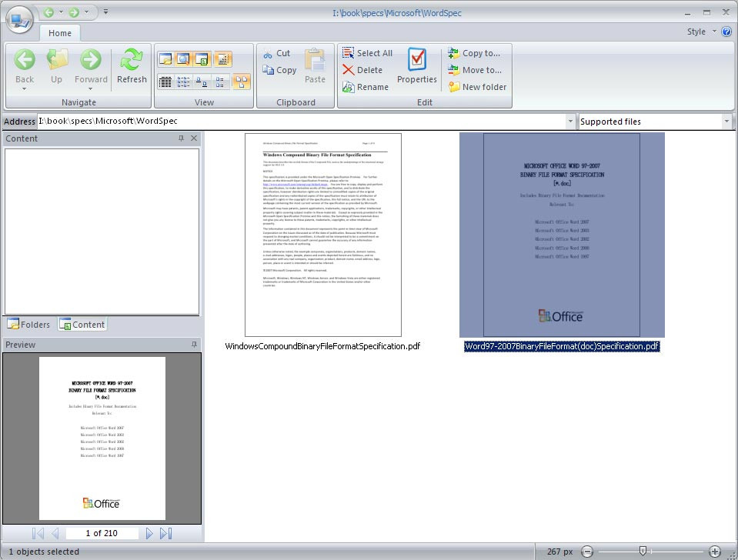Refresh the folder view

(132, 66)
